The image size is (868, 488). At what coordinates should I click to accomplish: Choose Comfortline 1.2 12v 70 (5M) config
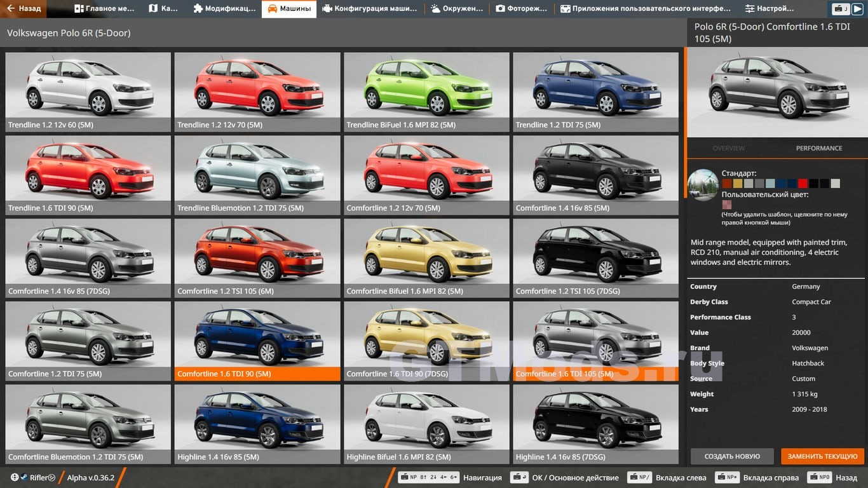[426, 175]
